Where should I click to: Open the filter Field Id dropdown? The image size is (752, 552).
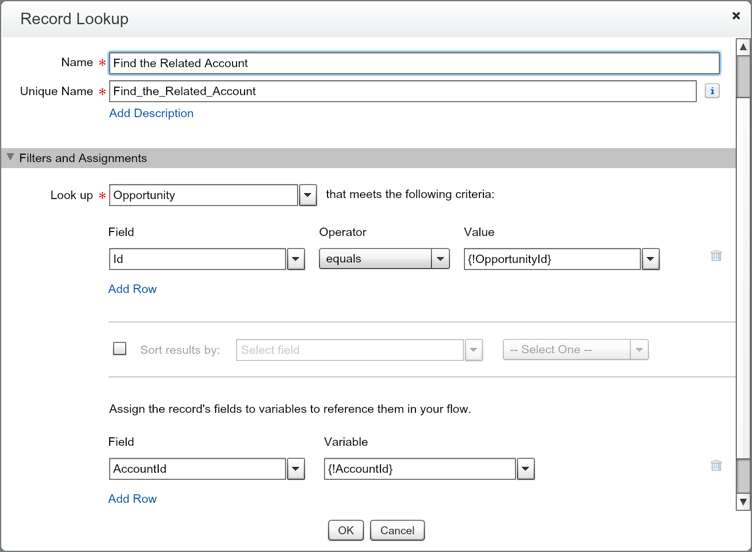pyautogui.click(x=296, y=259)
